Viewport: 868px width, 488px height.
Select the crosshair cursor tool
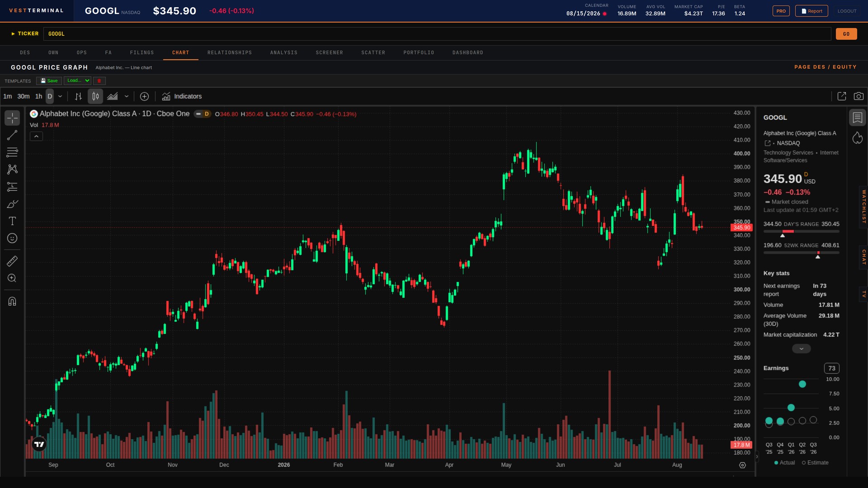[x=12, y=118]
